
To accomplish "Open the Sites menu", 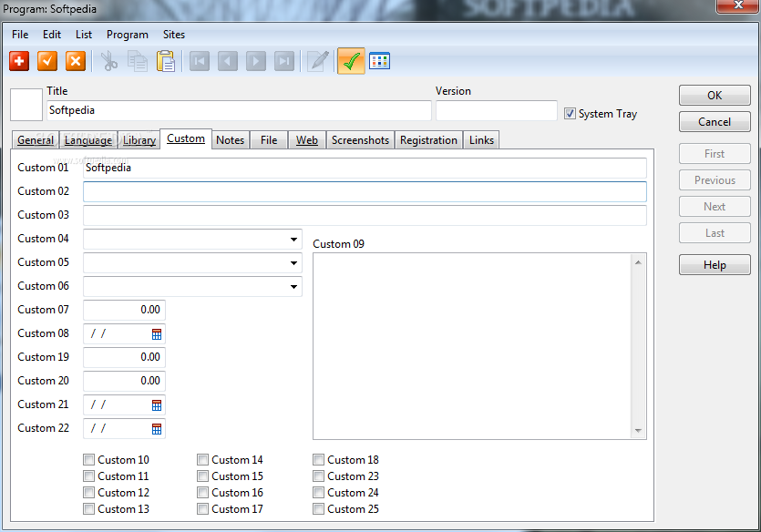I will (174, 35).
